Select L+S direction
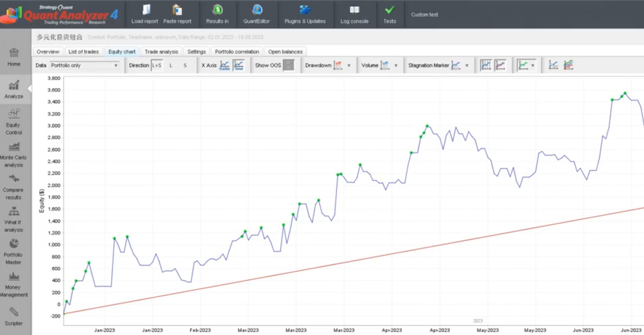 coord(156,66)
